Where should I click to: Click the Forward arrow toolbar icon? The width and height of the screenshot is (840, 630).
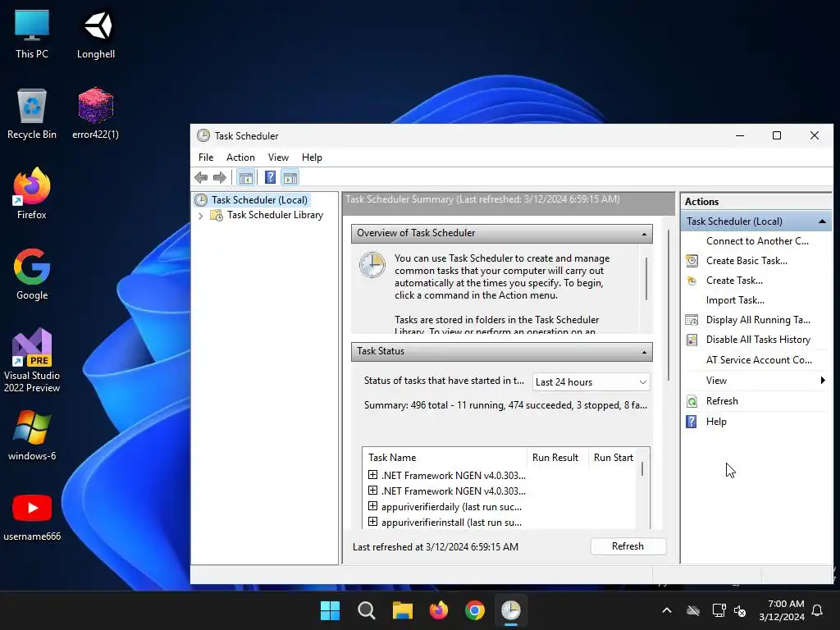click(220, 177)
